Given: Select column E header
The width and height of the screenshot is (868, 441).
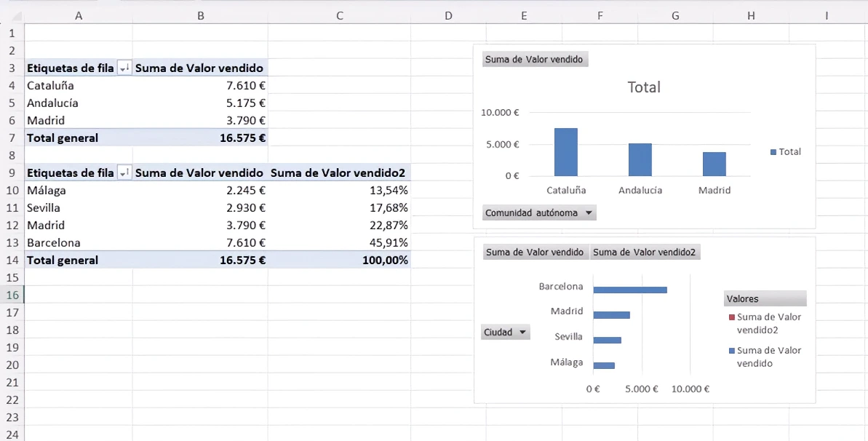Looking at the screenshot, I should tap(525, 16).
